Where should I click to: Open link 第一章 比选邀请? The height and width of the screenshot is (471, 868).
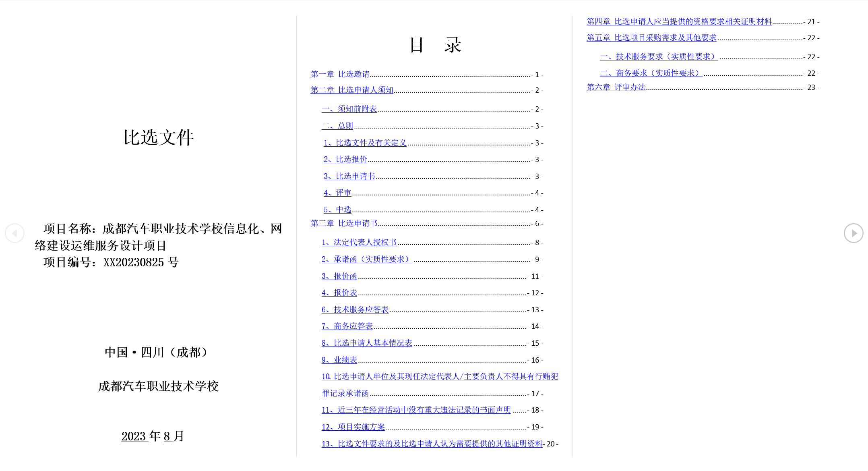click(x=340, y=74)
